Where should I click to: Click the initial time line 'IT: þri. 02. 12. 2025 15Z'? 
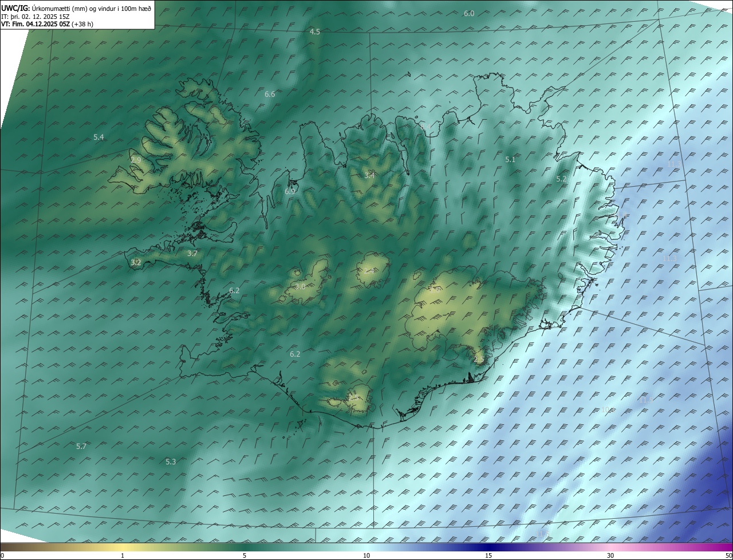coord(36,16)
